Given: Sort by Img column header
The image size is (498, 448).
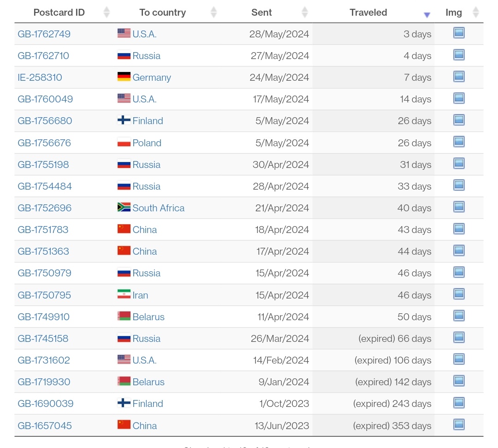Looking at the screenshot, I should click(454, 12).
